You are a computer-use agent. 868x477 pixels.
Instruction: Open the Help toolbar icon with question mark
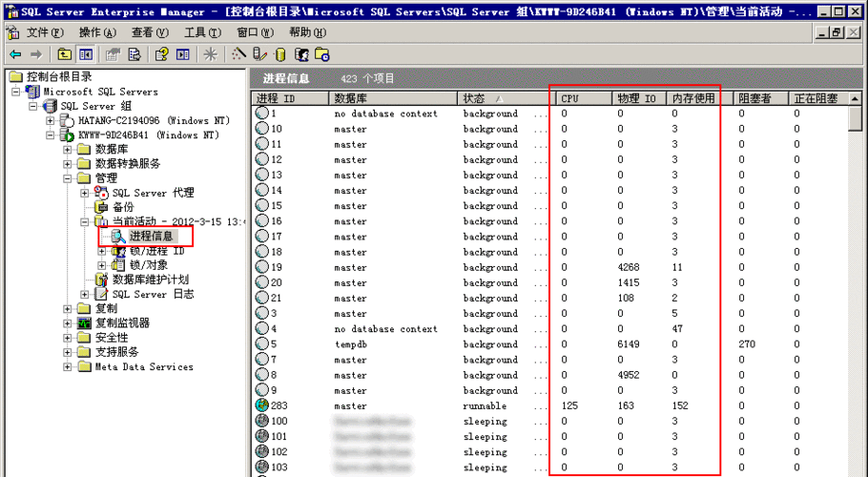point(161,54)
